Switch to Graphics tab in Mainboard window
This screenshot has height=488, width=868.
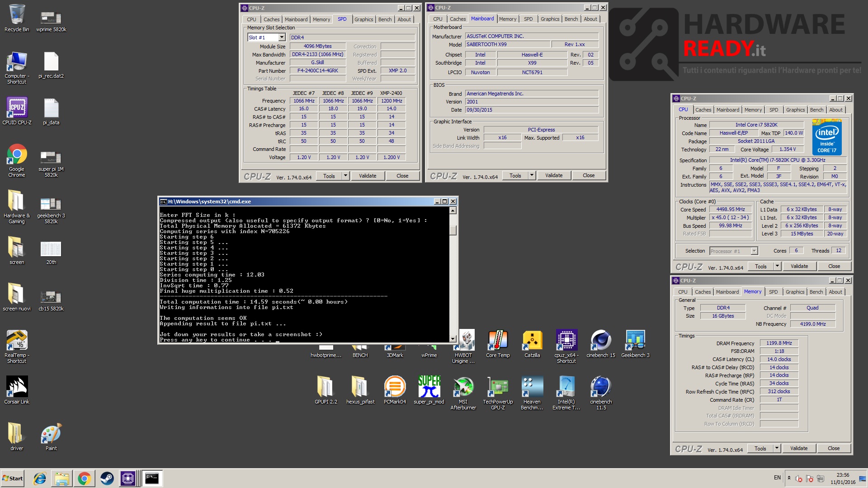coord(550,19)
